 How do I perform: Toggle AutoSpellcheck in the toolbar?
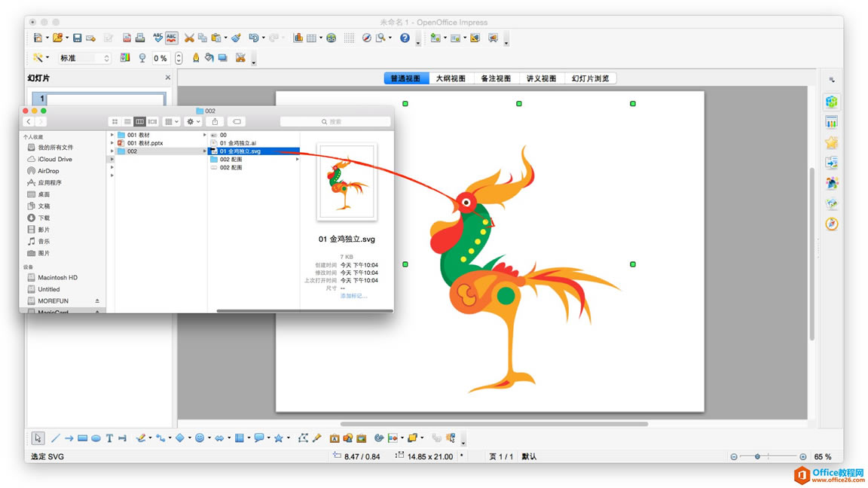pos(170,38)
